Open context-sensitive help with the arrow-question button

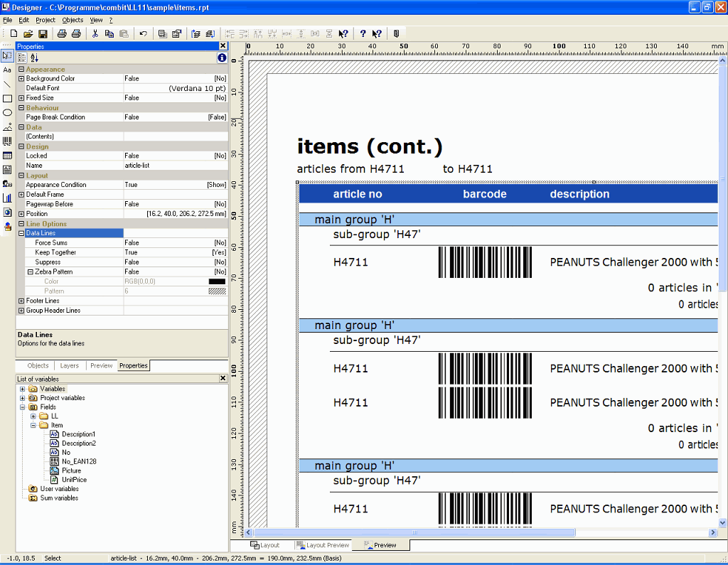[x=375, y=33]
